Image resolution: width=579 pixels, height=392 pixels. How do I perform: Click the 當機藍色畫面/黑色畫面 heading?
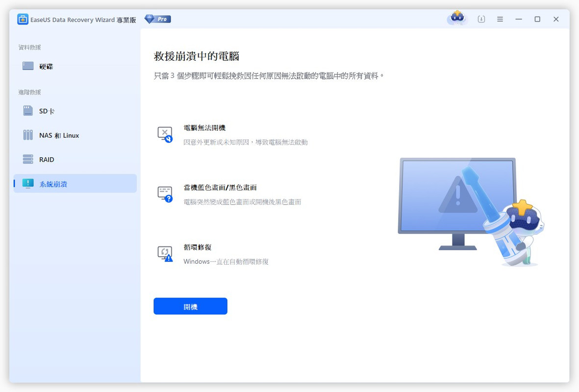click(x=220, y=188)
